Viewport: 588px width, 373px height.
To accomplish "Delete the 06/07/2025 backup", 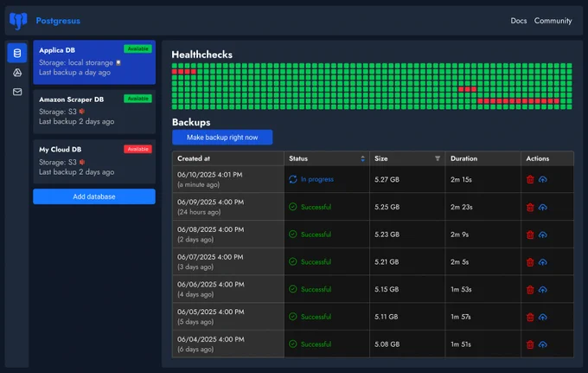I will tap(530, 262).
